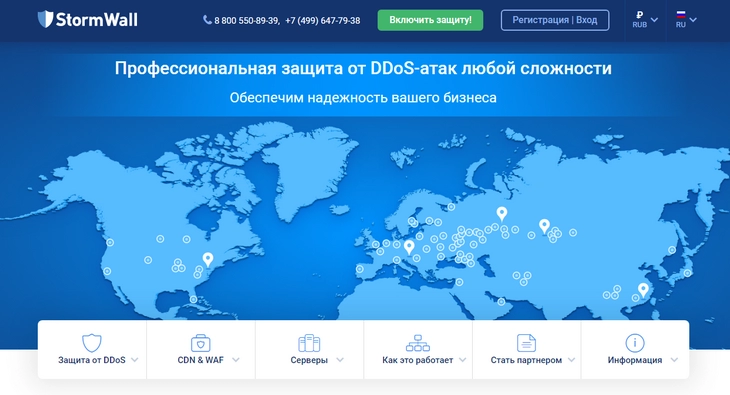Click the Регистрация | Вход button
The image size is (730, 395).
pyautogui.click(x=555, y=20)
